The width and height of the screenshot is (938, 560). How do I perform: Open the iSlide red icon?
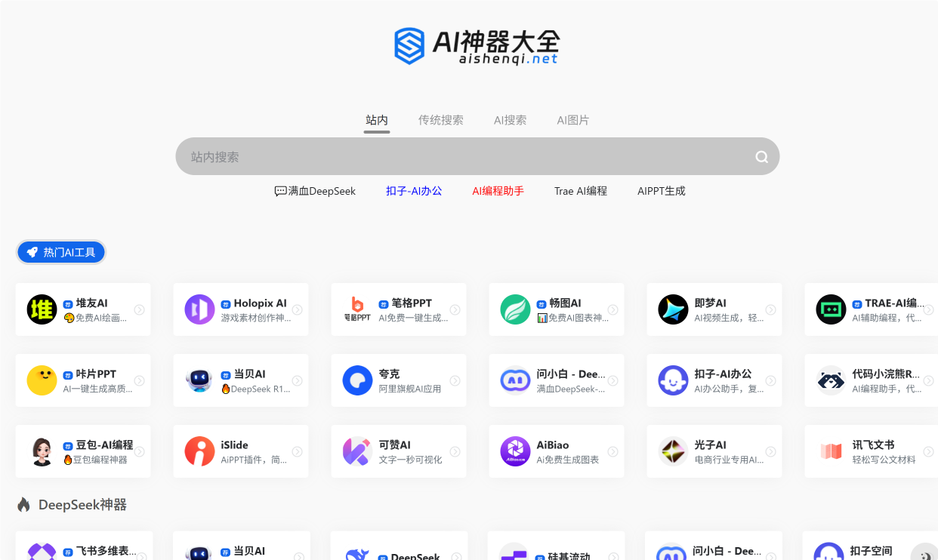tap(200, 451)
